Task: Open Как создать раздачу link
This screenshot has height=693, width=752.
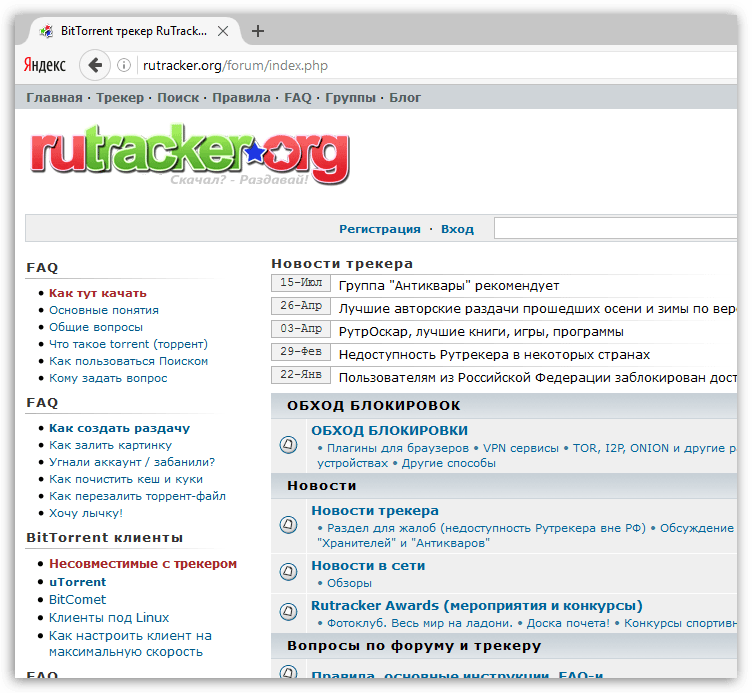Action: [119, 428]
